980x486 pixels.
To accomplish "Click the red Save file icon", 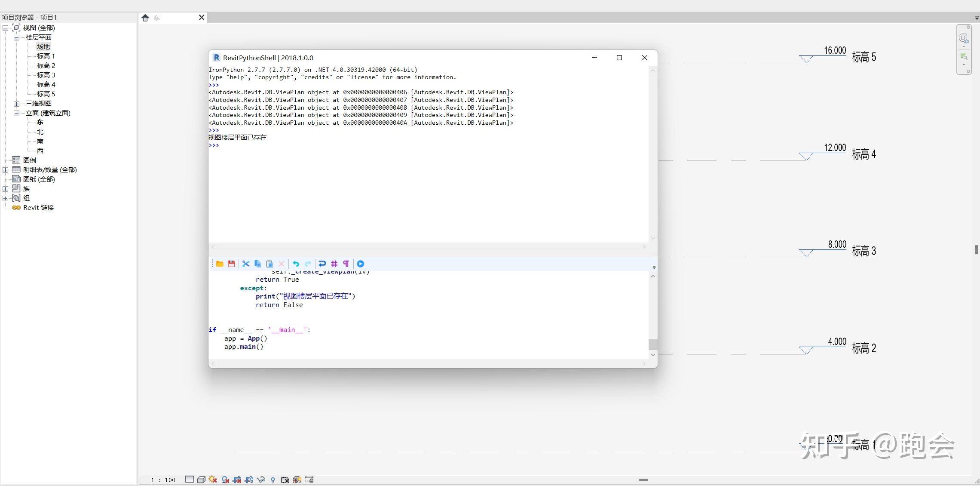I will [x=232, y=264].
